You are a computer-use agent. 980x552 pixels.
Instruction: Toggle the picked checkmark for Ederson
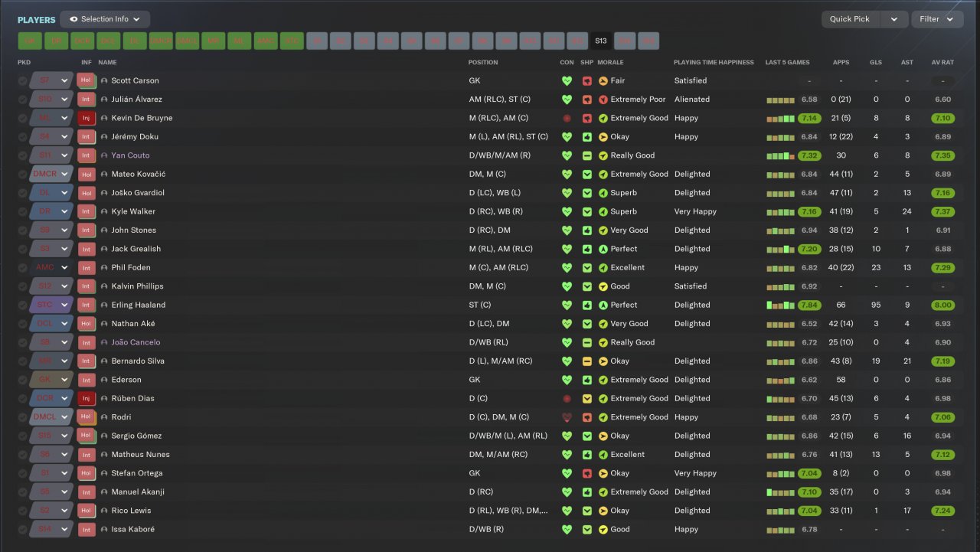(23, 380)
